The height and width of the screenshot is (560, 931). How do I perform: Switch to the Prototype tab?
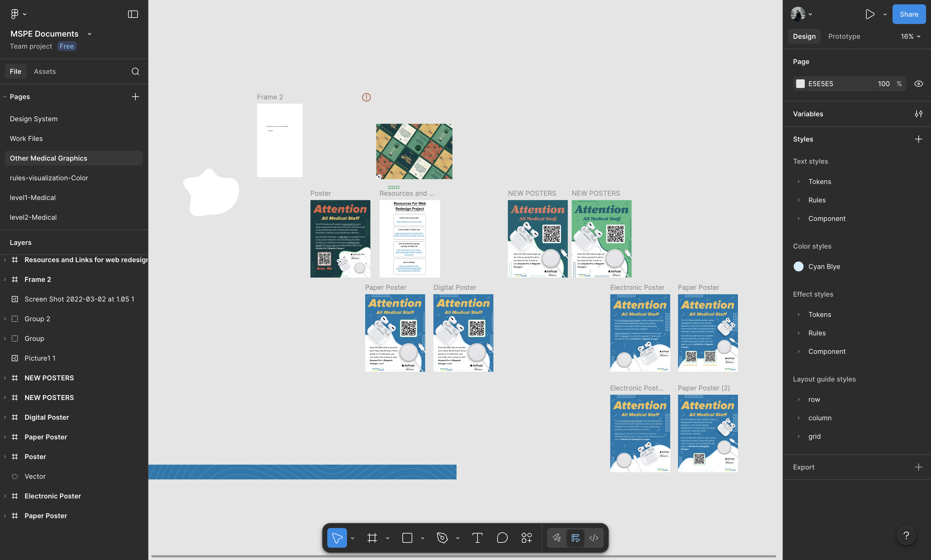(x=844, y=36)
